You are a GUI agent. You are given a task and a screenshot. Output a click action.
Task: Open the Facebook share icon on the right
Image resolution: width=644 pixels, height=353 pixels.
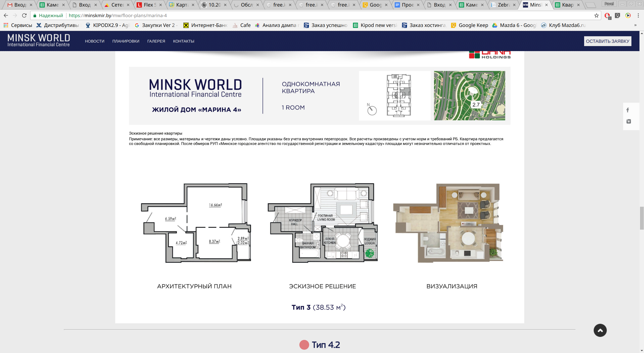628,110
